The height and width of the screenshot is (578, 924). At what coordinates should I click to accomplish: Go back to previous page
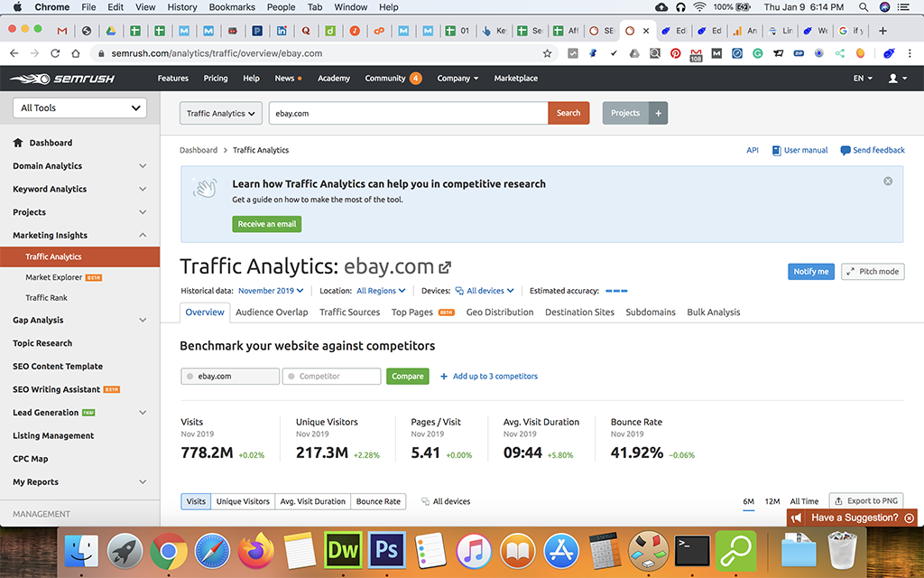pyautogui.click(x=14, y=53)
